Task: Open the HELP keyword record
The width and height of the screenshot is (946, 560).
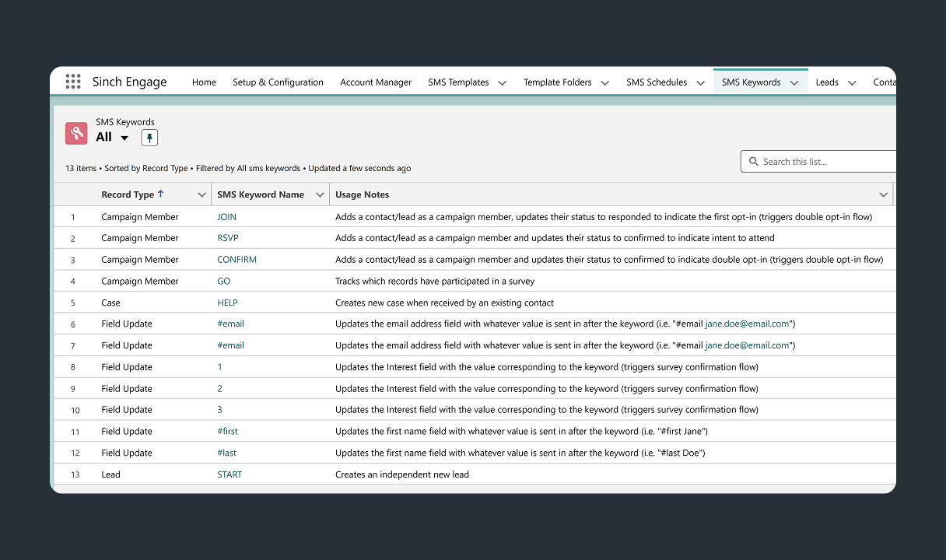Action: (227, 303)
